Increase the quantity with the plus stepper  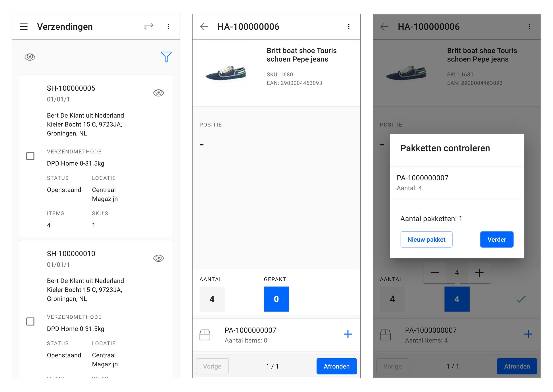click(x=479, y=273)
